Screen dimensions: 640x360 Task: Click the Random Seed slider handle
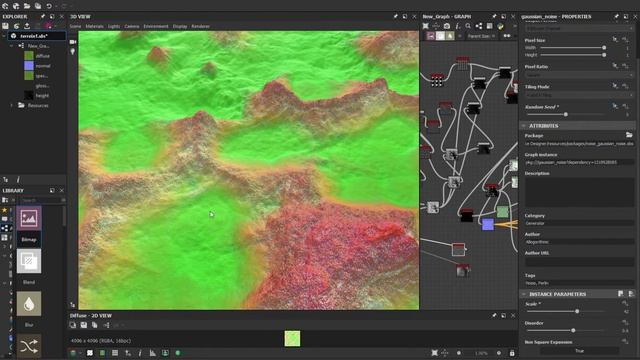(x=566, y=115)
